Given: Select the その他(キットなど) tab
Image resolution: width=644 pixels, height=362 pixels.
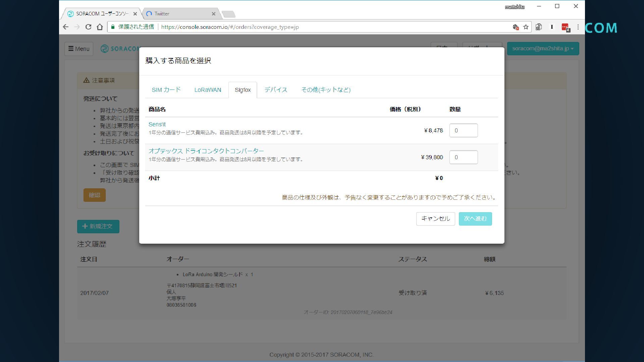Looking at the screenshot, I should coord(326,90).
